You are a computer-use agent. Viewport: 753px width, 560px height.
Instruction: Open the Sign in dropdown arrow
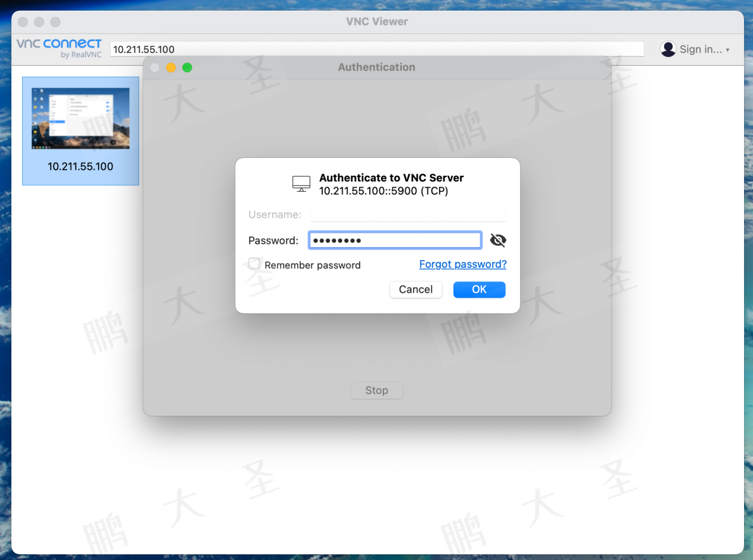727,50
